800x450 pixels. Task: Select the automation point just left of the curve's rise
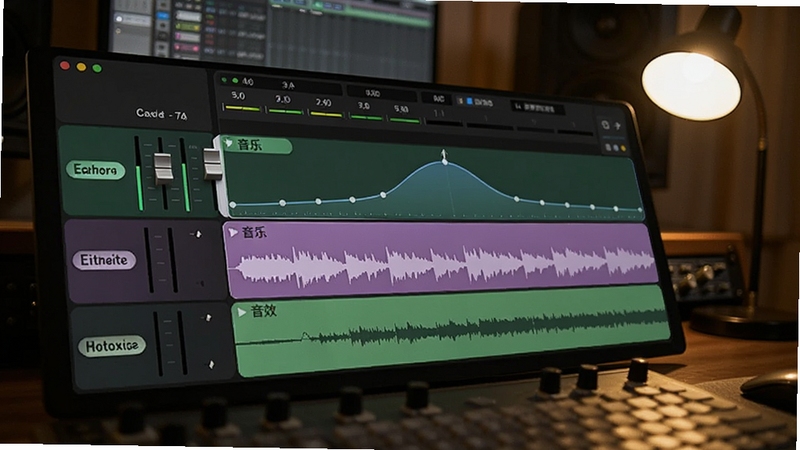point(383,195)
